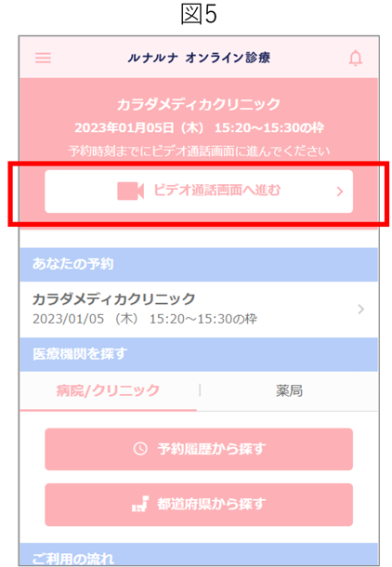Click the 医療機関を探す section header
Screen dimensions: 392x567
pyautogui.click(x=199, y=354)
